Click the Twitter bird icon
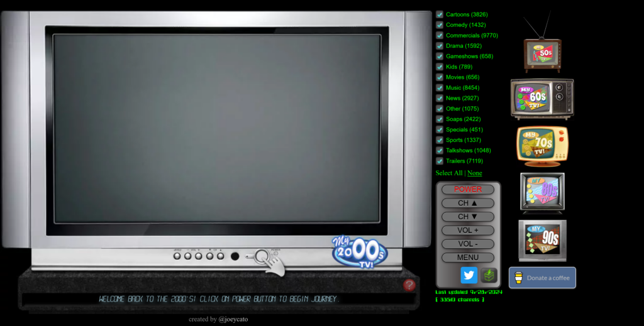This screenshot has width=644, height=326. (469, 275)
